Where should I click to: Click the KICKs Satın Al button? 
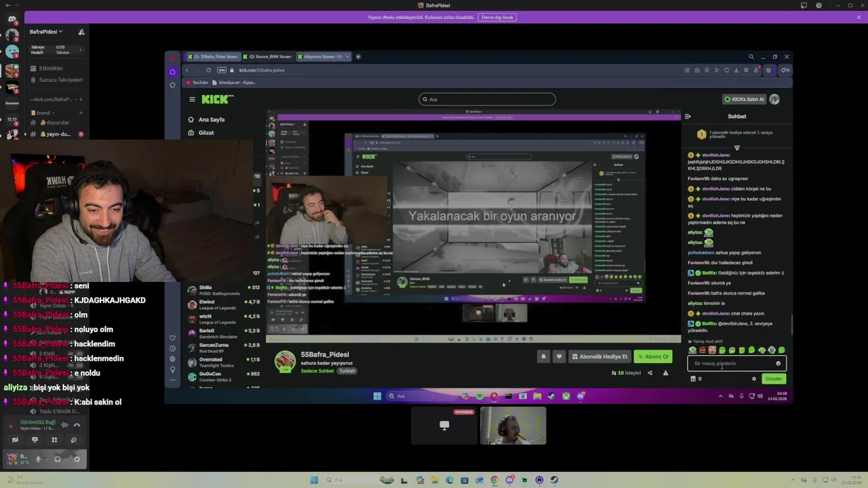point(744,99)
